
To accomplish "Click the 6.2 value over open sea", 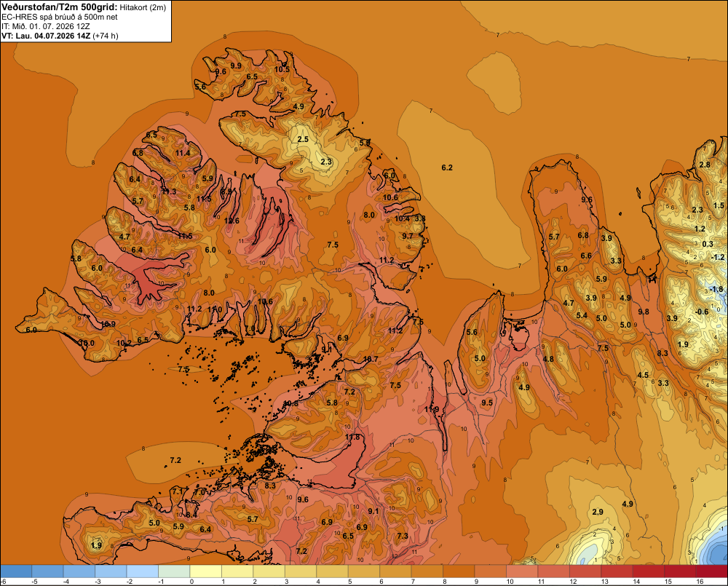I will pyautogui.click(x=447, y=167).
